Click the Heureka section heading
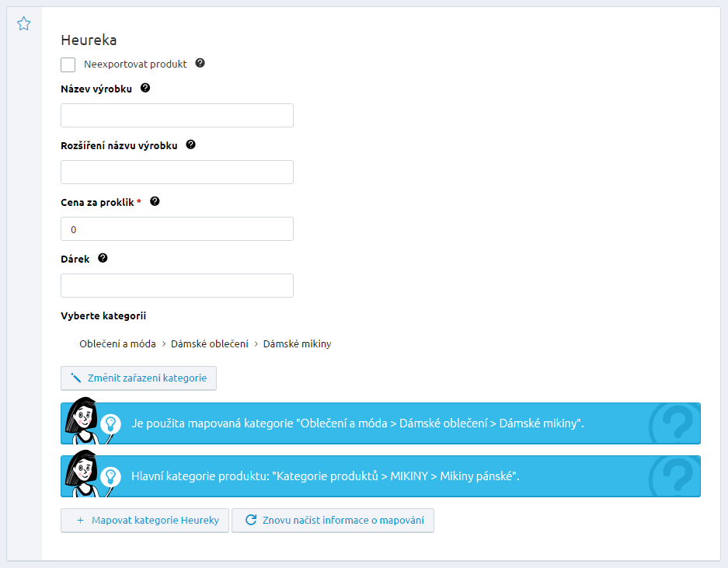Screen dimensions: 728x568 [x=89, y=40]
